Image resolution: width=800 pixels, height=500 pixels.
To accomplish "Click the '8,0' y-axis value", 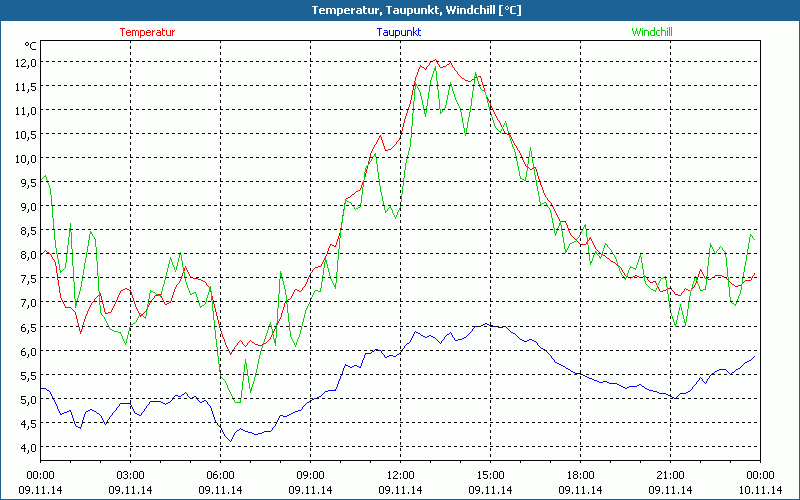I will point(30,255).
